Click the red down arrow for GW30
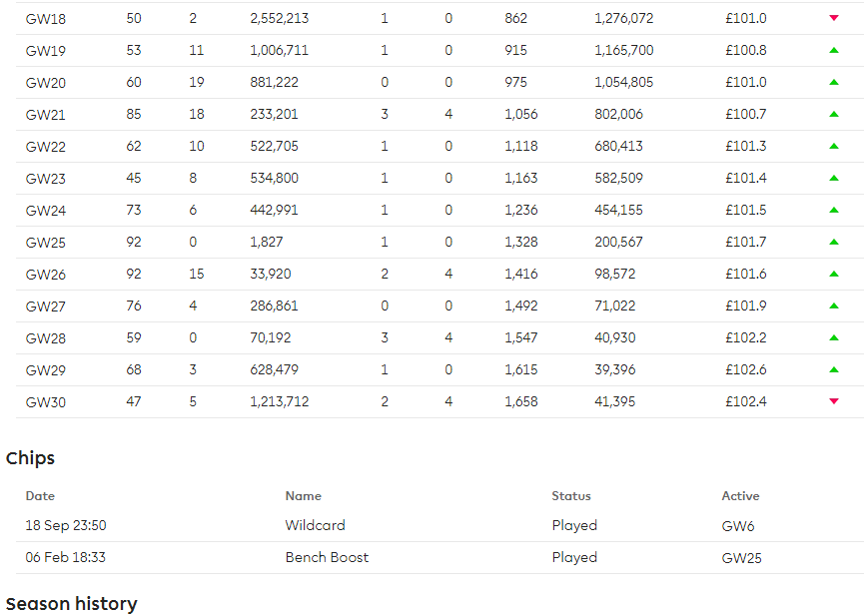 [834, 401]
